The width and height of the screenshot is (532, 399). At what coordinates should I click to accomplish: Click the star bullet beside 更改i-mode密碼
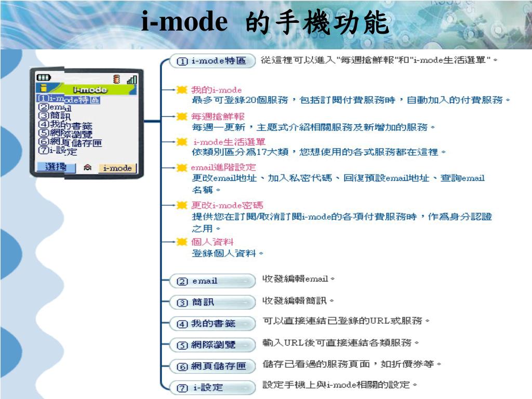pyautogui.click(x=182, y=205)
